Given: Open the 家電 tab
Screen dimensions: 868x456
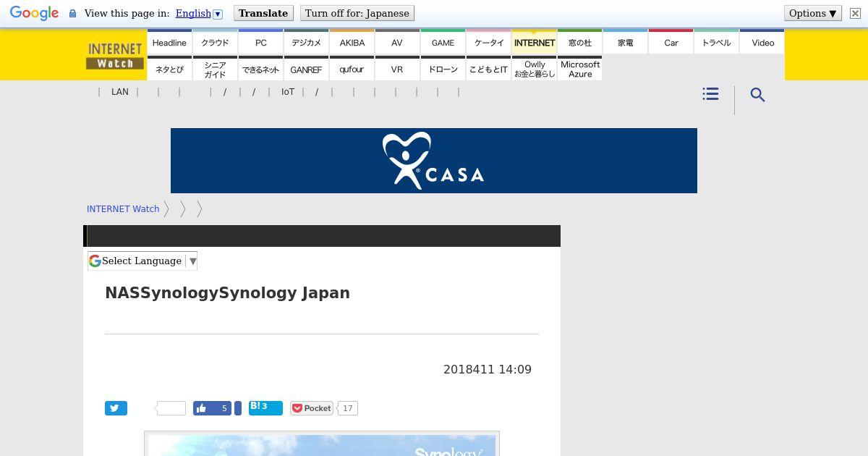Looking at the screenshot, I should point(626,42).
